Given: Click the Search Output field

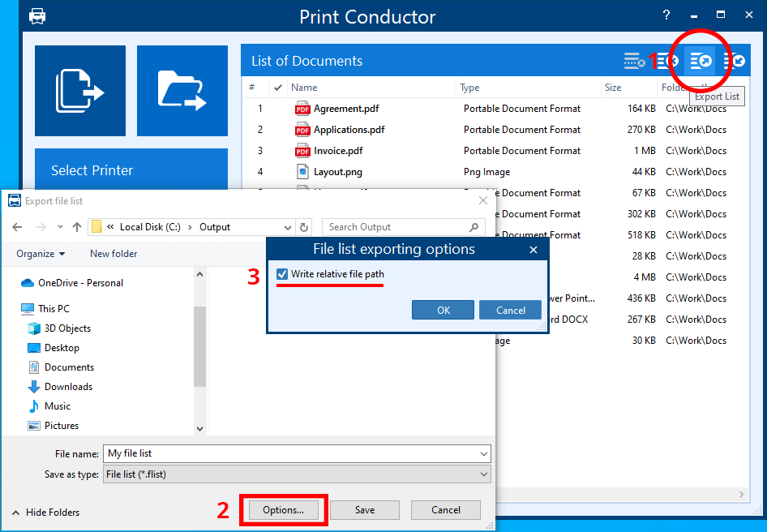Looking at the screenshot, I should (396, 227).
